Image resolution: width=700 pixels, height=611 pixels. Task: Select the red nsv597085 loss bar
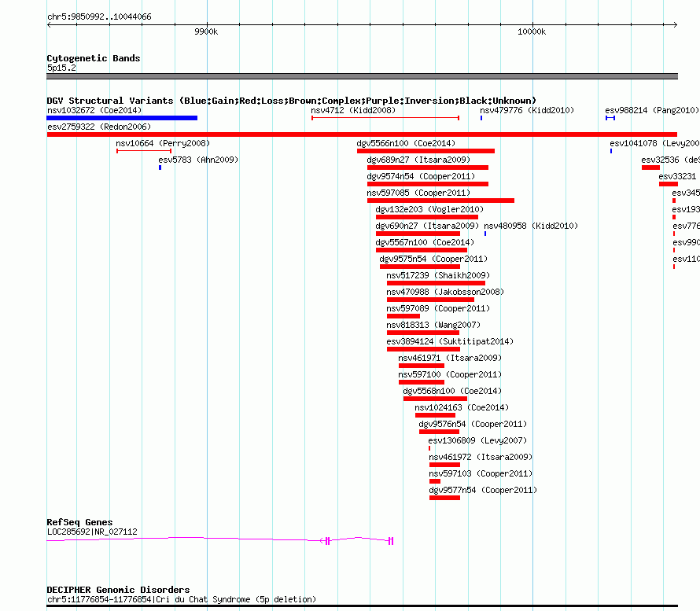click(440, 201)
